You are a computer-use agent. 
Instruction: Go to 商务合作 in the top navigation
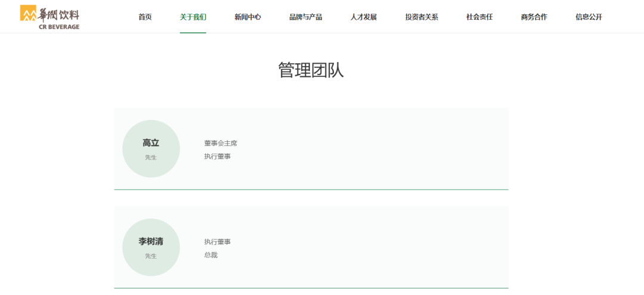pyautogui.click(x=534, y=17)
